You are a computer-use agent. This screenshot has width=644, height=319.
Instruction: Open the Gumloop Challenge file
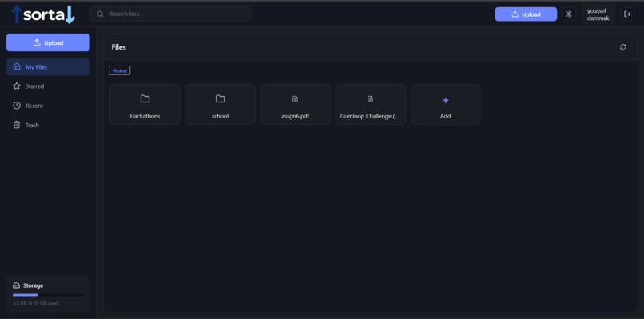[371, 104]
